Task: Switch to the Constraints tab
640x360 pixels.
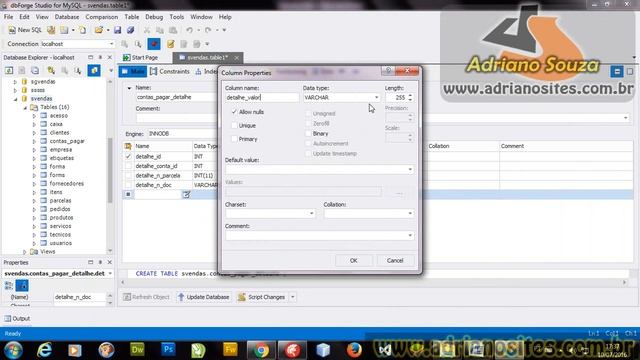Action: click(x=170, y=71)
